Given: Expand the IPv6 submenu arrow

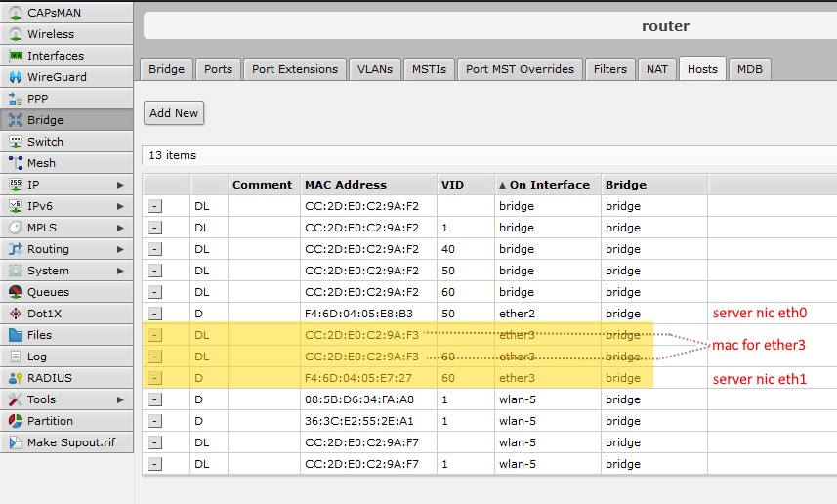Looking at the screenshot, I should [120, 206].
